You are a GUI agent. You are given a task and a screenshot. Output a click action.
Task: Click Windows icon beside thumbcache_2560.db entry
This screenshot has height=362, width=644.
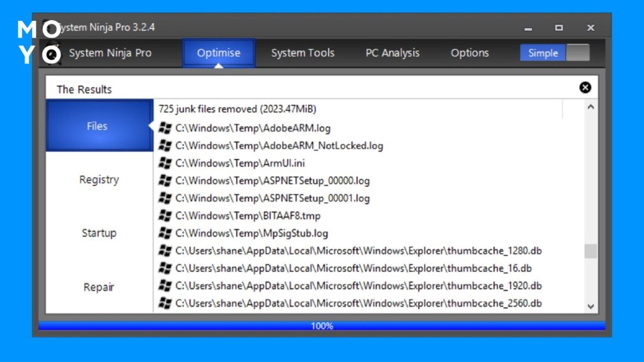165,304
